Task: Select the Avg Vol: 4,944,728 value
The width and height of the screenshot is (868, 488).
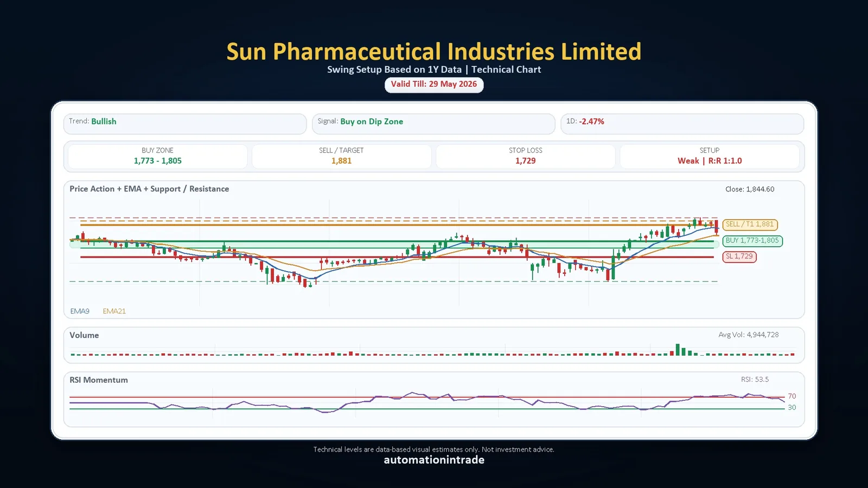Action: 749,335
